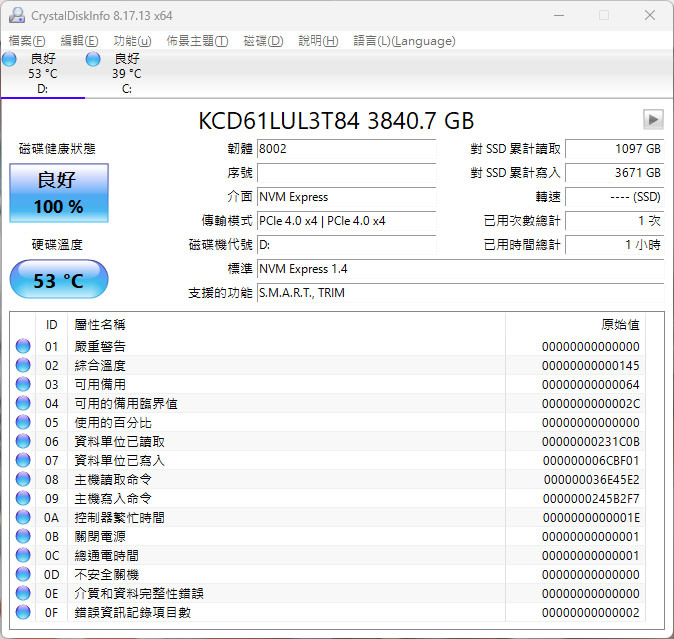The image size is (674, 639).
Task: Click the status orb for attribute 07 資料單位已寫入
Action: tap(23, 460)
